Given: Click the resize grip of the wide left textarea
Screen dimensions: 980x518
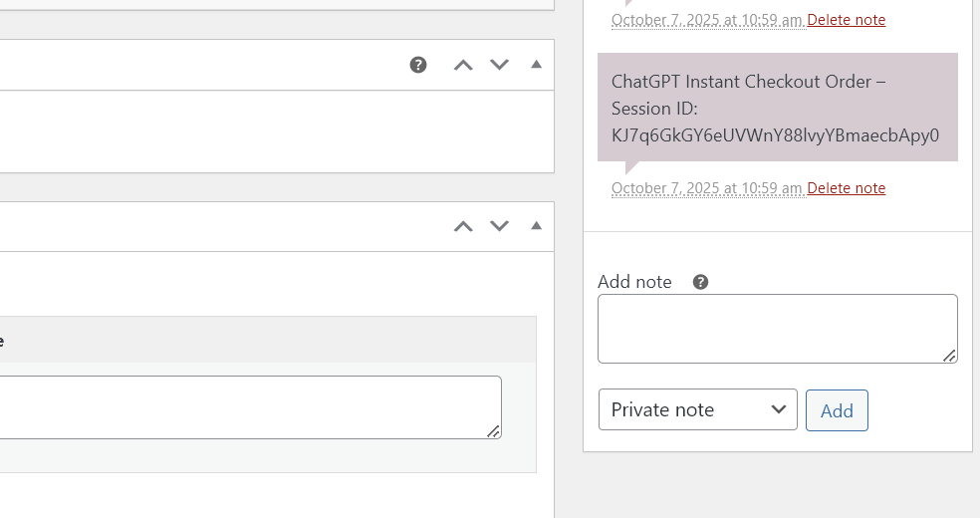Looking at the screenshot, I should pyautogui.click(x=494, y=431).
